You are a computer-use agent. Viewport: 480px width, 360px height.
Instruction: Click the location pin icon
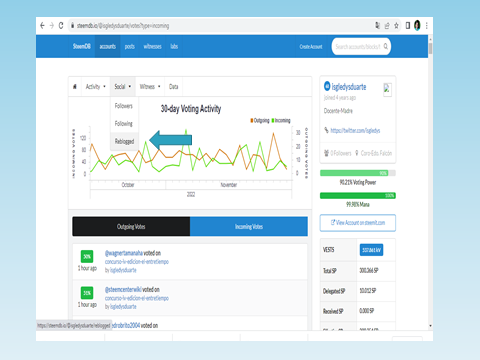coord(357,153)
